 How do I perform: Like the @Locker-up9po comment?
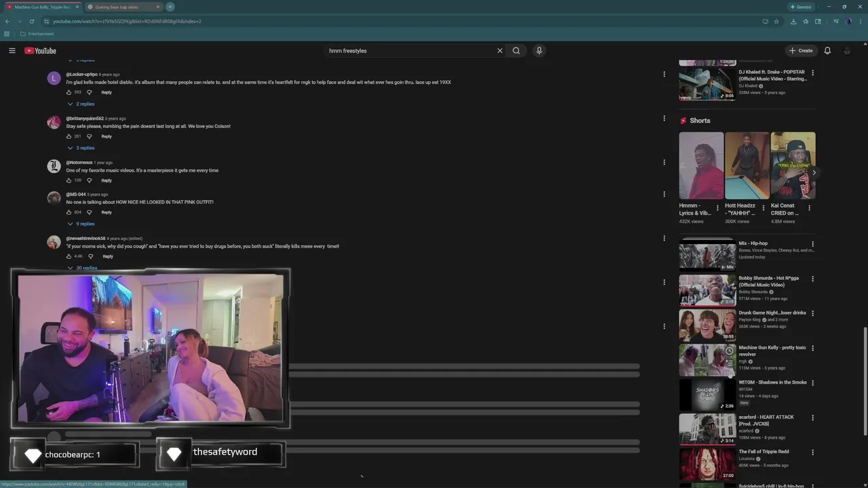click(68, 92)
